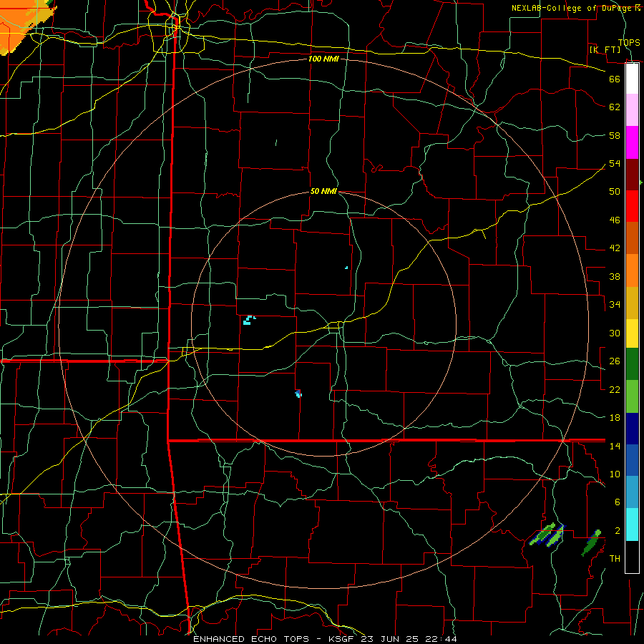This screenshot has width=644, height=644.
Task: Click the legend value 54
Action: pos(615,163)
